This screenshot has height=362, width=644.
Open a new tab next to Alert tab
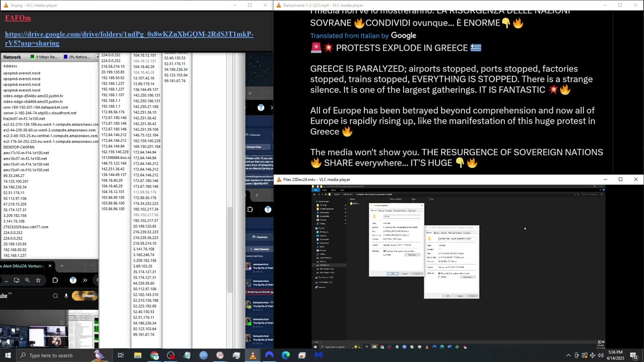[x=62, y=266]
